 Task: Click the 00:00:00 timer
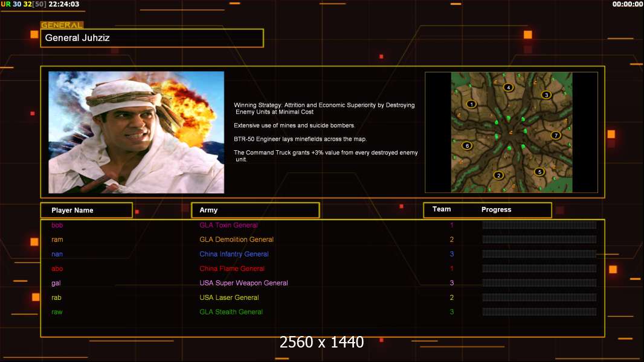coord(628,4)
